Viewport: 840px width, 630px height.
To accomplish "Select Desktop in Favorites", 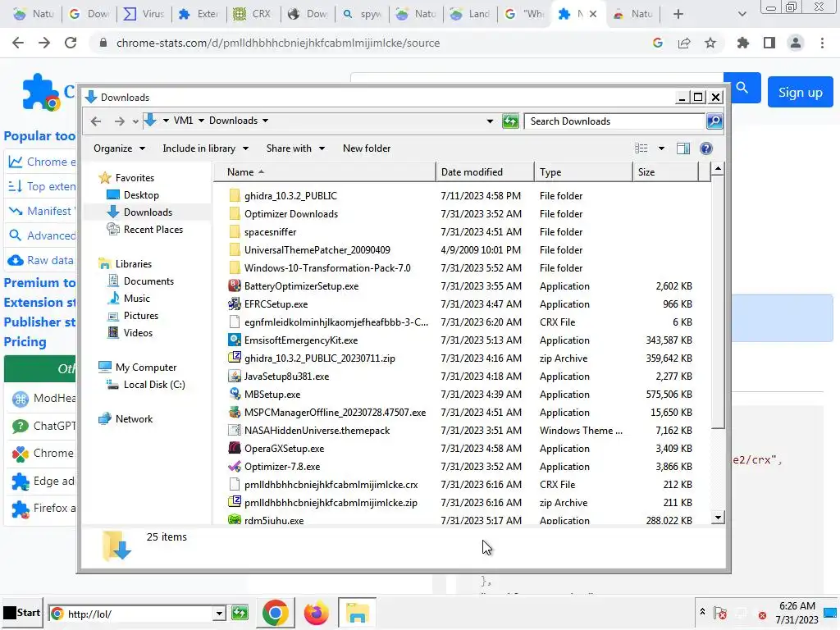I will pyautogui.click(x=141, y=195).
